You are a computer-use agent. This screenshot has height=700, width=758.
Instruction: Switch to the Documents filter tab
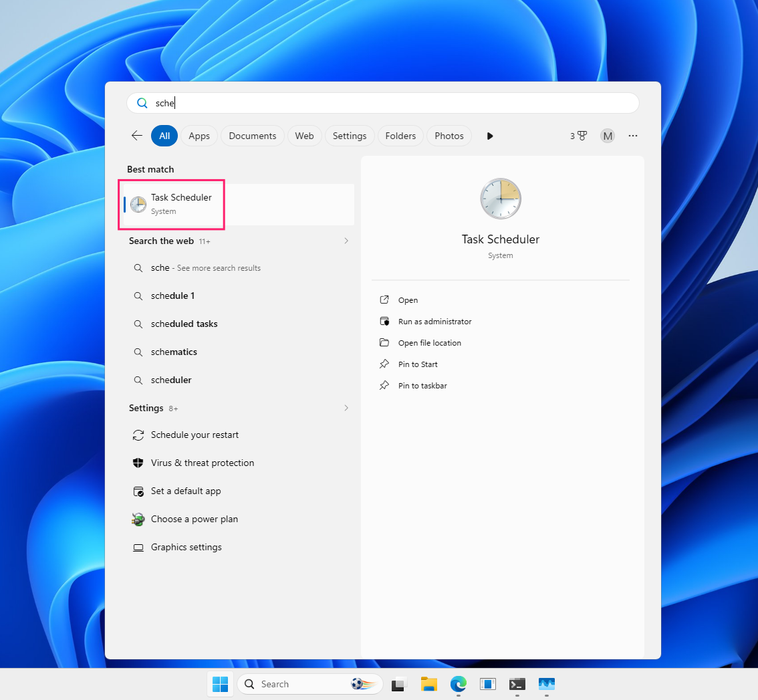253,136
